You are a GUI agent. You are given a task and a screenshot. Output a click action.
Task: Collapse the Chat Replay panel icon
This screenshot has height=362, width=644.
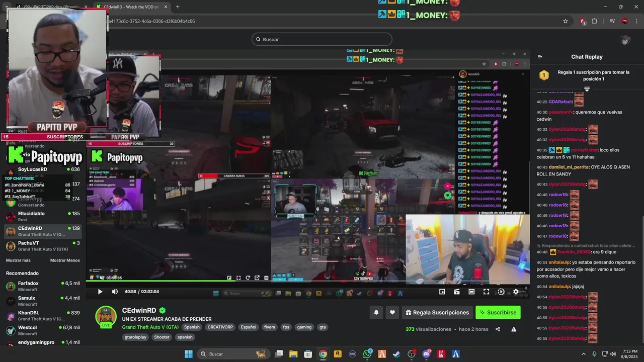click(x=540, y=57)
